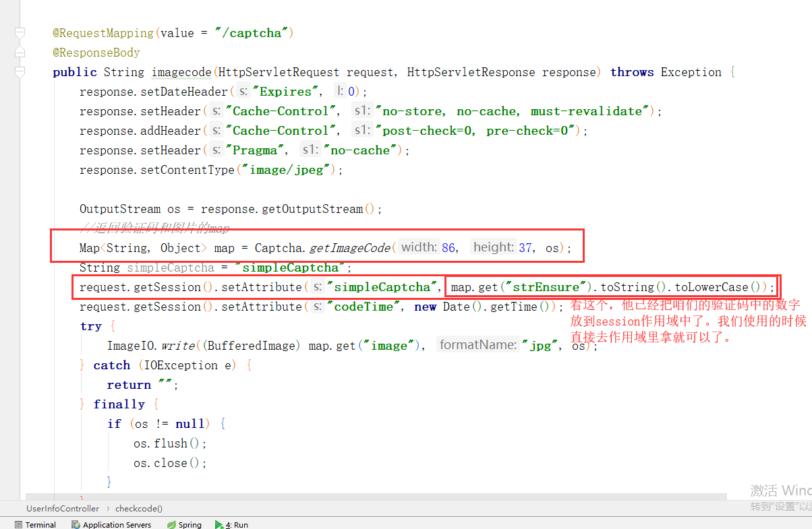812x529 pixels.
Task: Click the os.flush() call
Action: tap(167, 443)
